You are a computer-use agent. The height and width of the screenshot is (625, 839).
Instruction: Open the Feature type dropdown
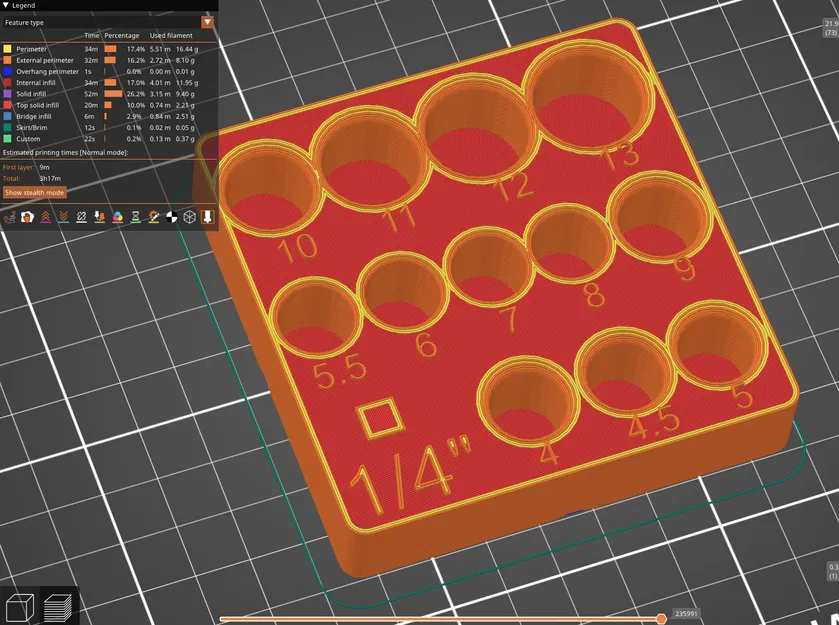click(x=109, y=22)
